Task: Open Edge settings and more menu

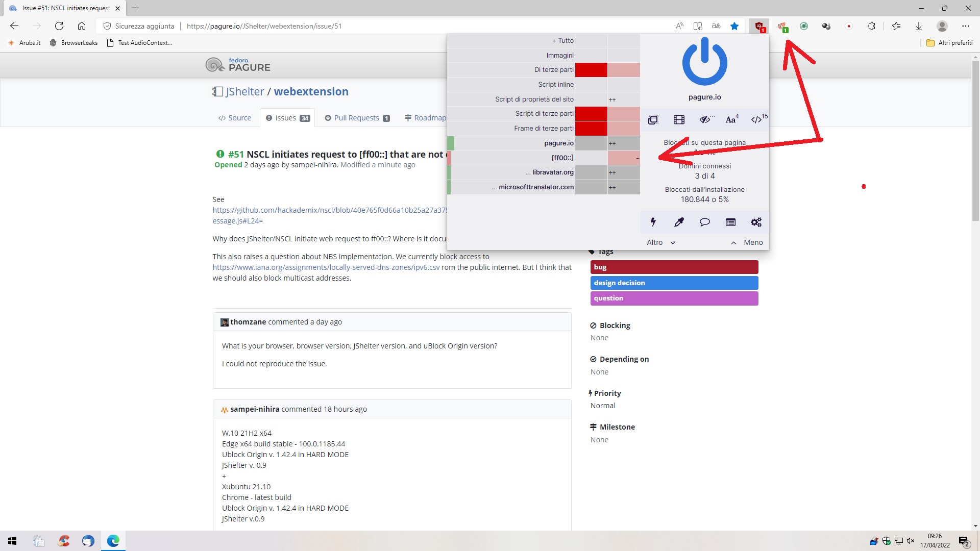Action: (x=965, y=26)
